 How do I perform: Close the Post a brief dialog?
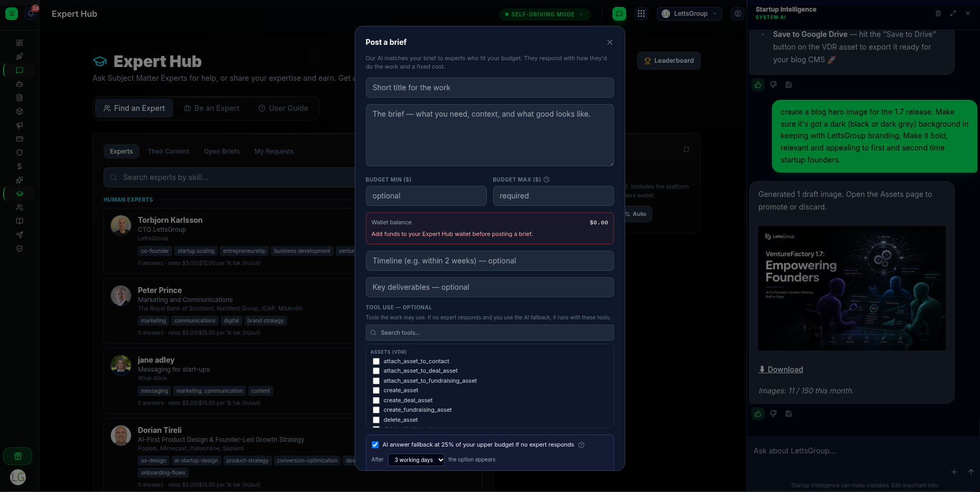tap(610, 42)
